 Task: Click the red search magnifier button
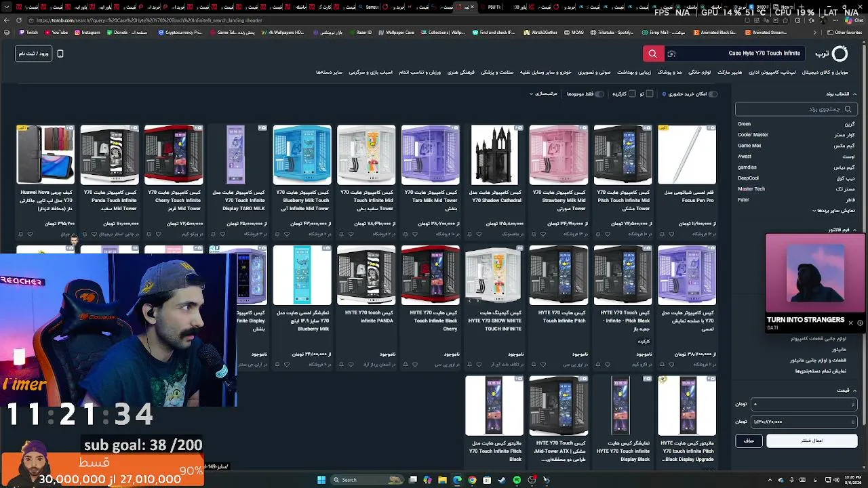point(652,54)
